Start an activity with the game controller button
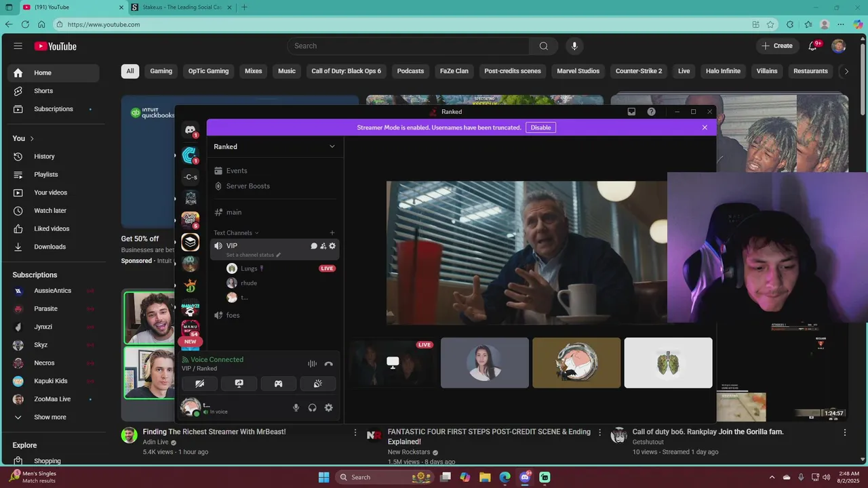The width and height of the screenshot is (868, 488). [278, 384]
